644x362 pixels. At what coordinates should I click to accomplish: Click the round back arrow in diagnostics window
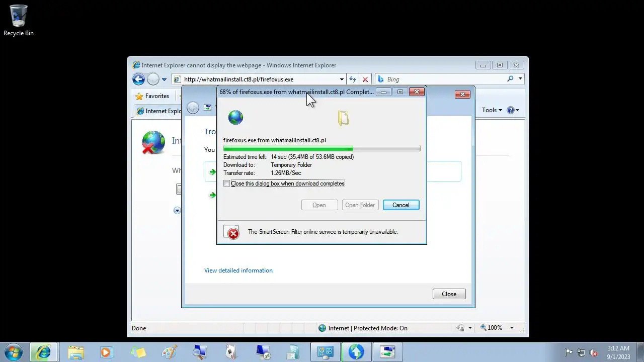pyautogui.click(x=192, y=108)
